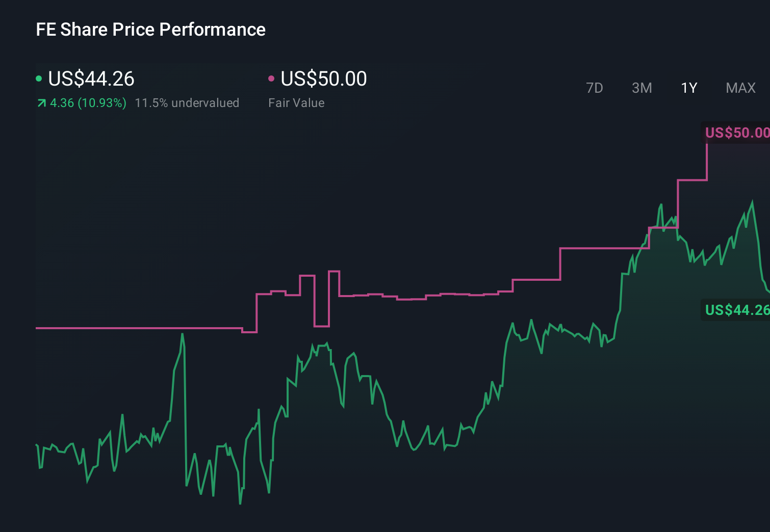Image resolution: width=770 pixels, height=532 pixels.
Task: Select the MAX time range tab
Action: click(x=740, y=88)
